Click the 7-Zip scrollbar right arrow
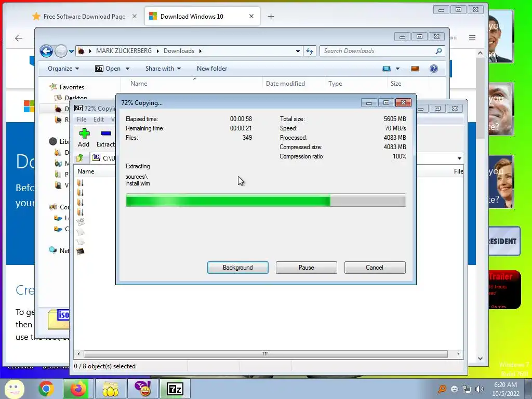The image size is (532, 399). [x=458, y=354]
